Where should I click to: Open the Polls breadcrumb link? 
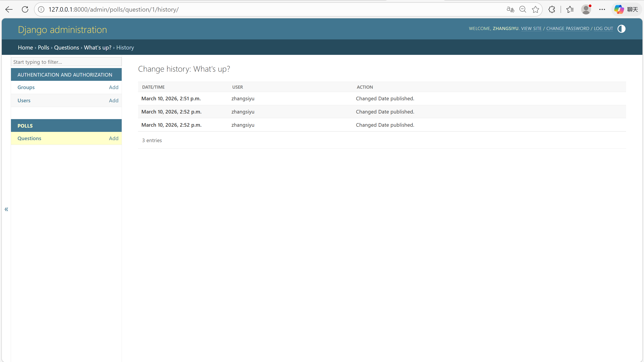coord(43,47)
